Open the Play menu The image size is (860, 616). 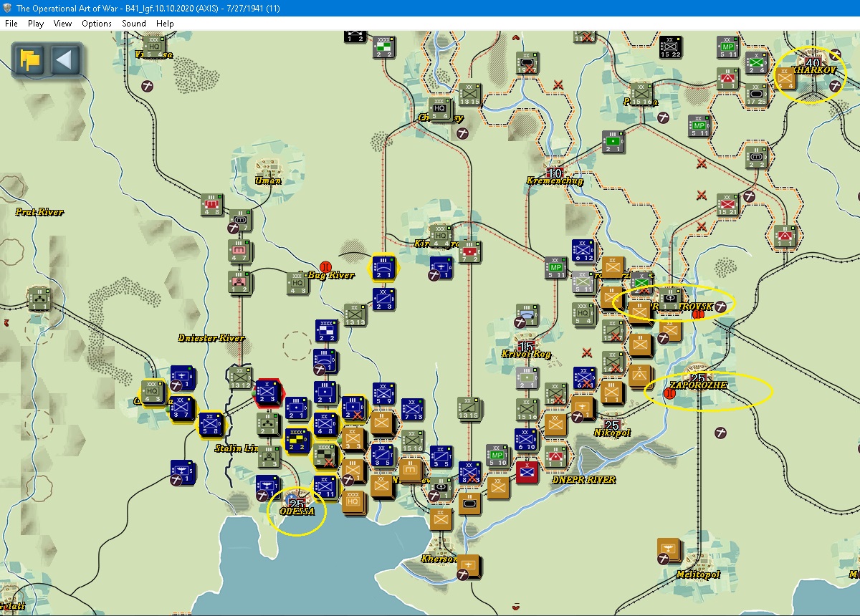click(36, 24)
